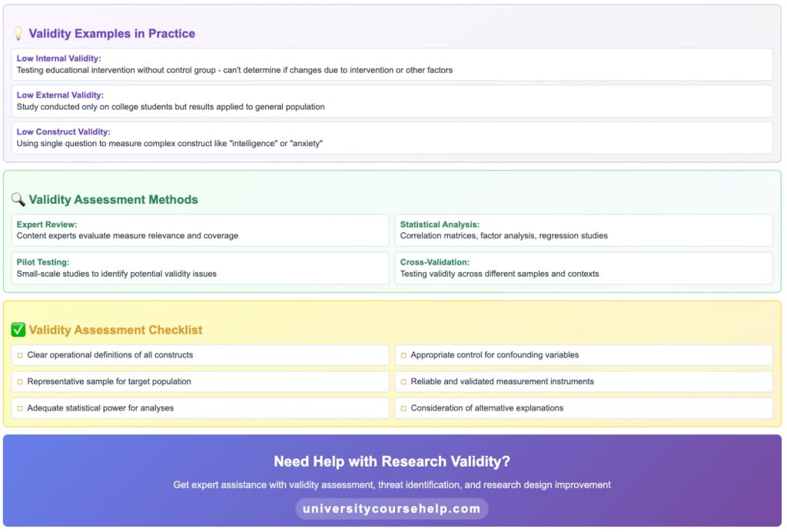Visit the universitycoursehelp.com link
Viewport: 787px width, 532px height.
point(392,508)
